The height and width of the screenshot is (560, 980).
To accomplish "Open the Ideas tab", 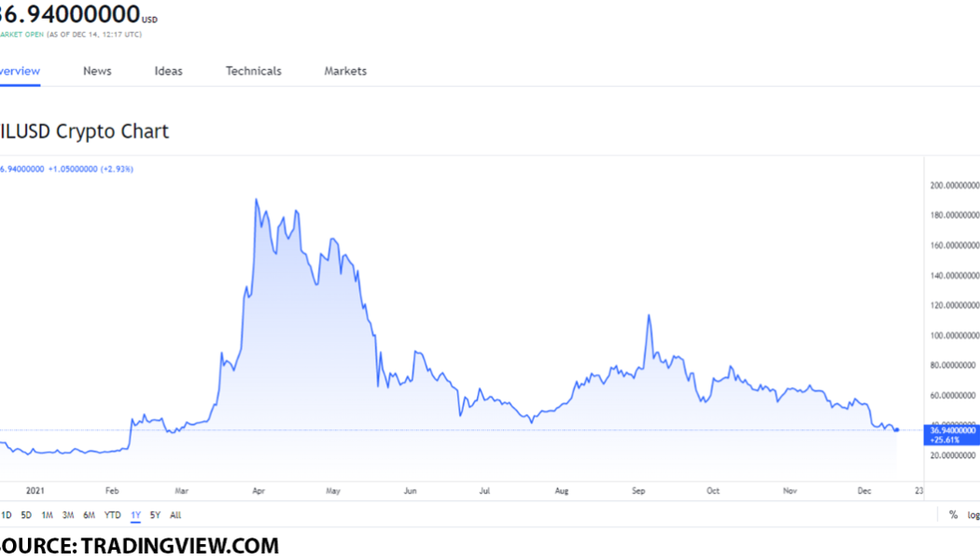I will tap(168, 71).
